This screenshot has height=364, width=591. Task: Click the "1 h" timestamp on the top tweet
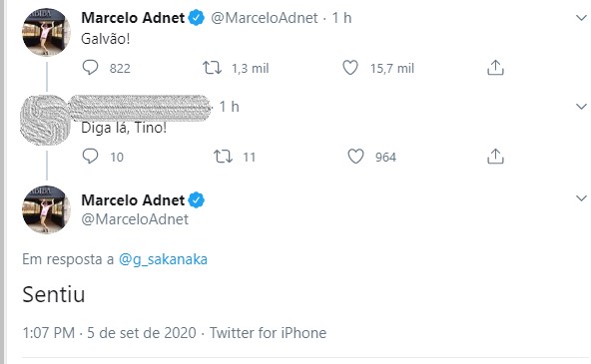tap(341, 18)
